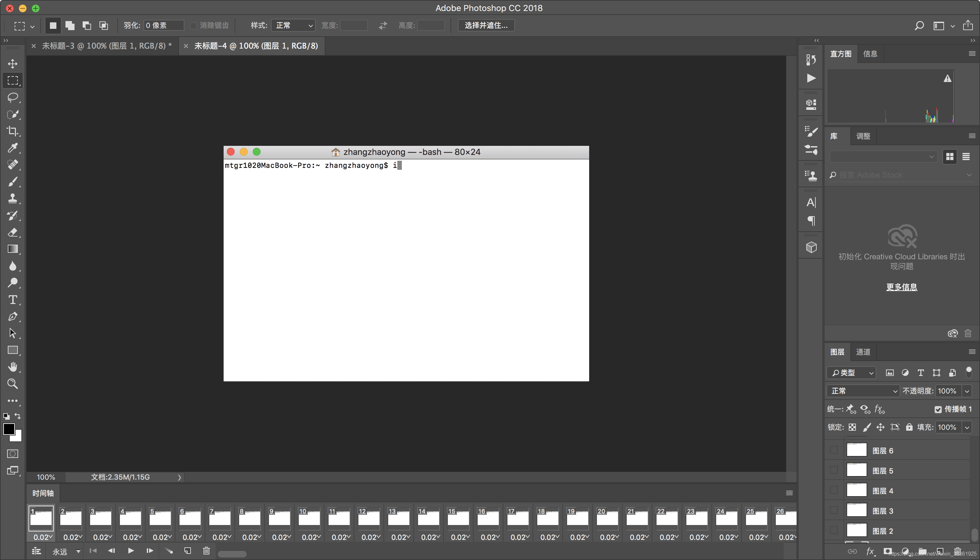The height and width of the screenshot is (560, 980).
Task: Select the Brush tool
Action: [x=13, y=181]
